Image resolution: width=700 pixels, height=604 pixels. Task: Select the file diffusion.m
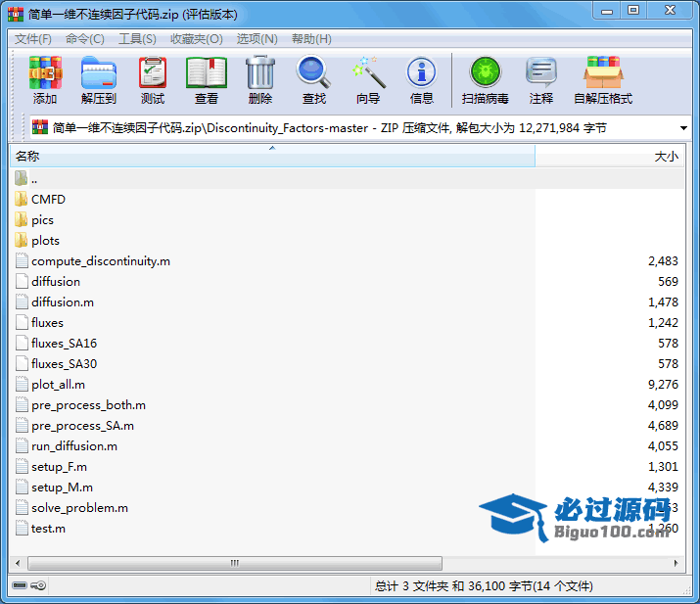pos(63,302)
